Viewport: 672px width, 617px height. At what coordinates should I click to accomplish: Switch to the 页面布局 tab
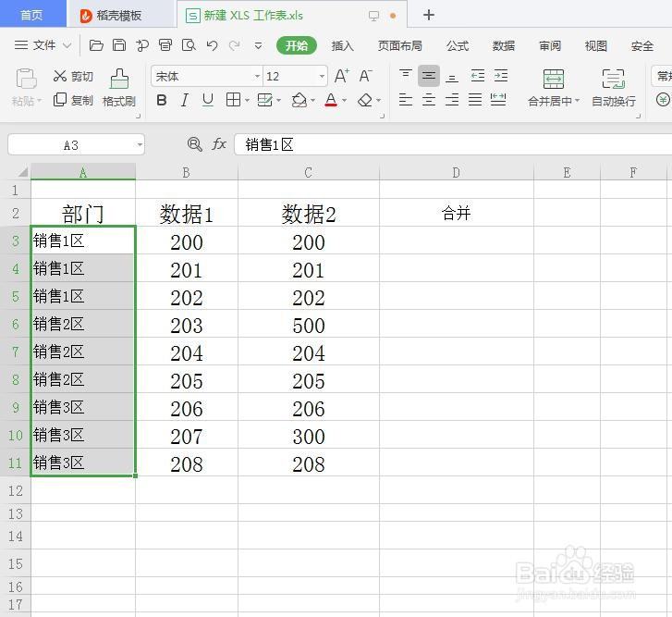[400, 45]
